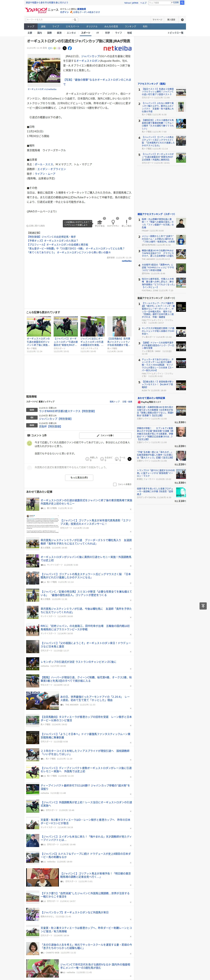The image size is (210, 980).
Task: Select the 国内 category
Action: pos(40,33)
